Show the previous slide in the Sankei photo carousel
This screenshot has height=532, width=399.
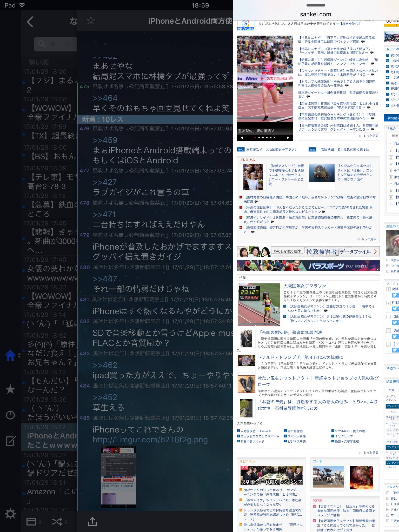(242, 137)
